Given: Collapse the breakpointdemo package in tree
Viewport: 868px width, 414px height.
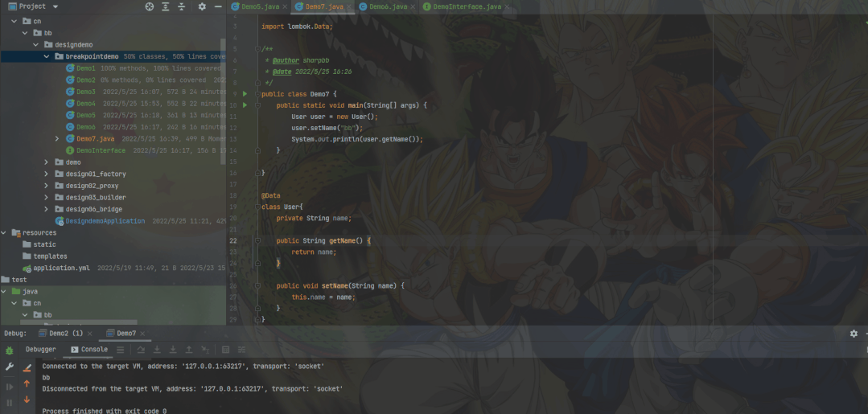Looking at the screenshot, I should [x=47, y=56].
